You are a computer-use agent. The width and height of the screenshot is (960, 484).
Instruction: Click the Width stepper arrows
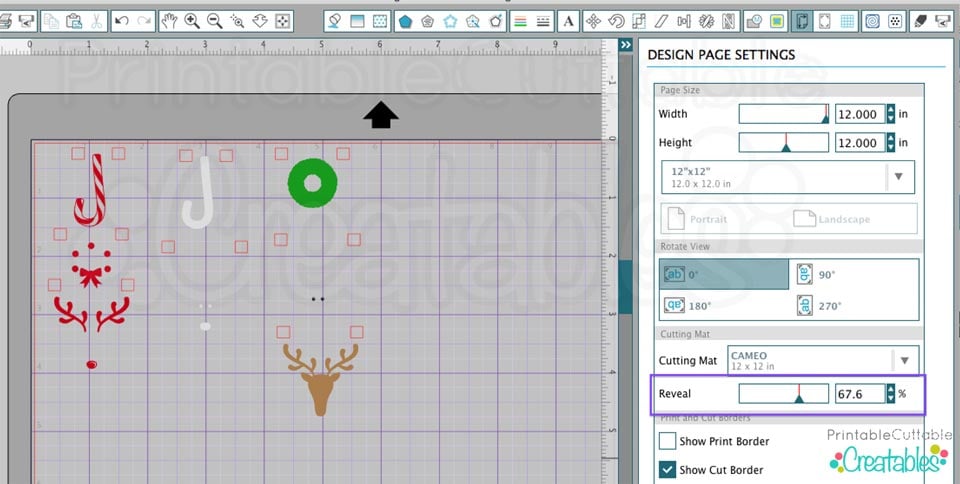(x=890, y=114)
